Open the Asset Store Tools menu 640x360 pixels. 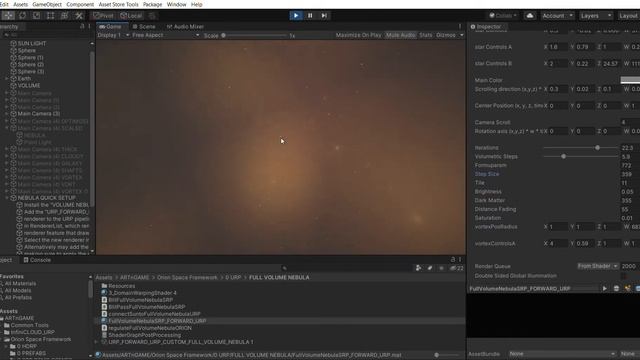(x=118, y=4)
